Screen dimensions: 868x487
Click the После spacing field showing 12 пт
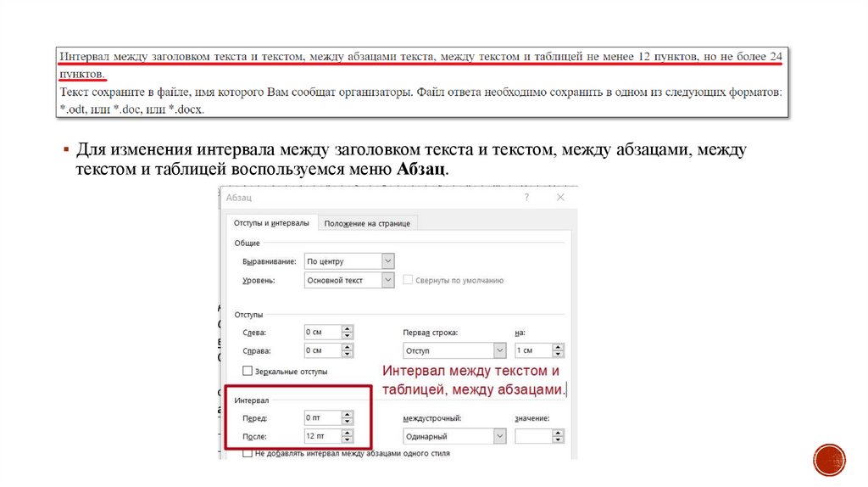click(x=323, y=437)
